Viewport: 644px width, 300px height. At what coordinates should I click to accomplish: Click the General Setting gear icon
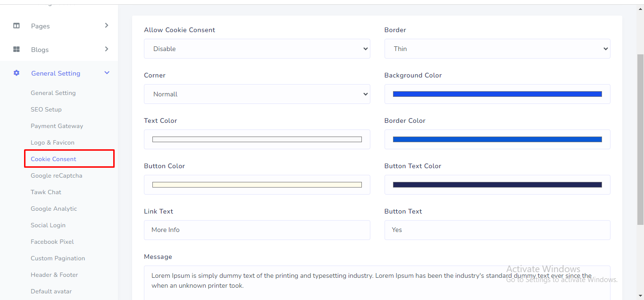click(17, 73)
